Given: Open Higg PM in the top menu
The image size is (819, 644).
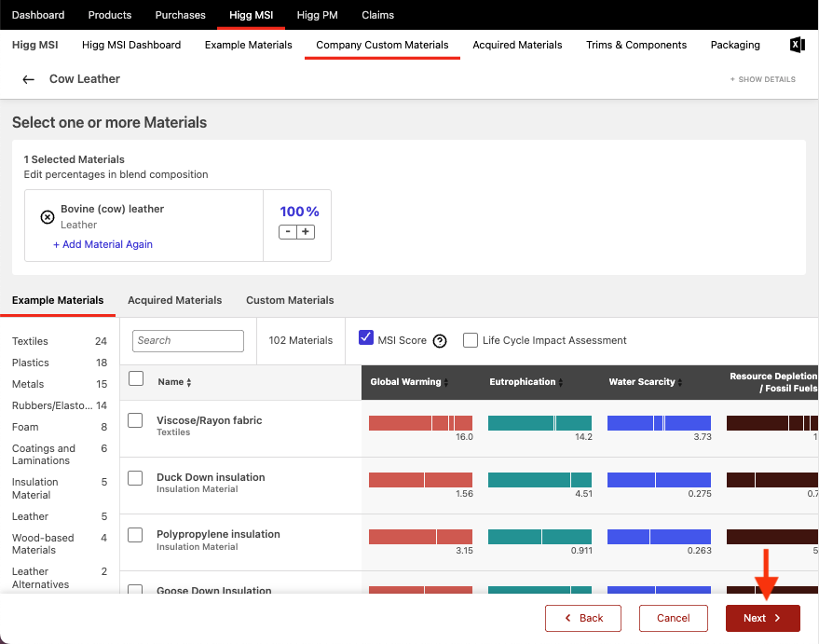Looking at the screenshot, I should [x=319, y=15].
